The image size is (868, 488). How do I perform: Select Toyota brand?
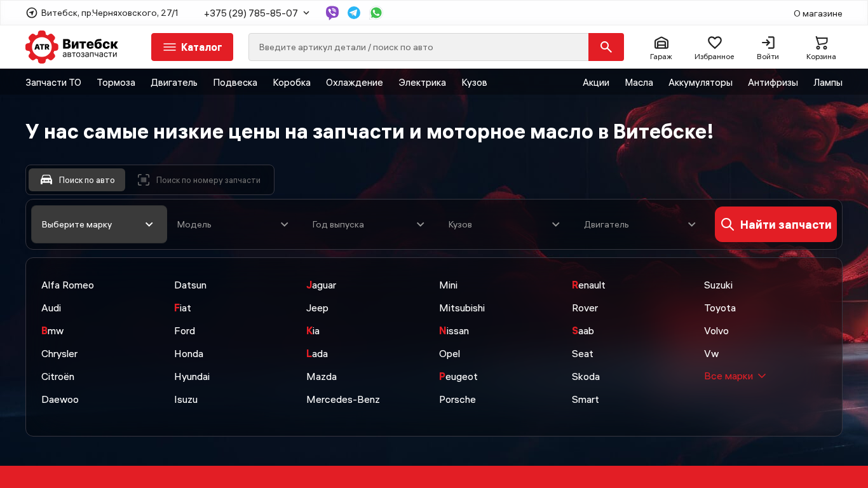pos(720,308)
